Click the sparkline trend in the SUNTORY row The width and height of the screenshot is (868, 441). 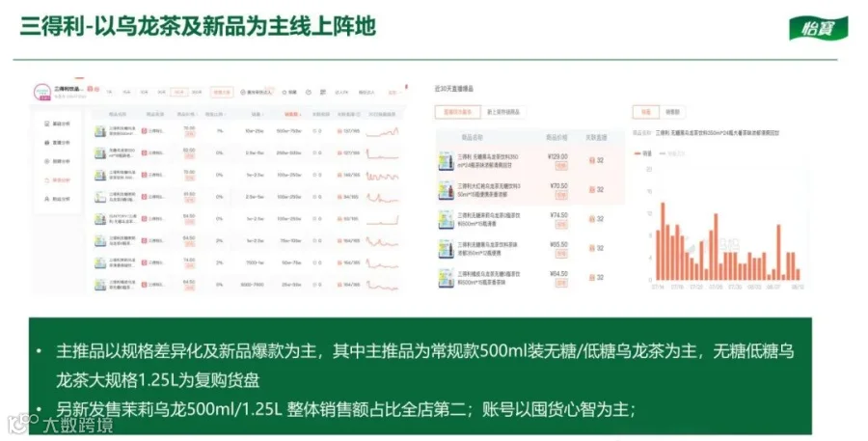[x=382, y=220]
